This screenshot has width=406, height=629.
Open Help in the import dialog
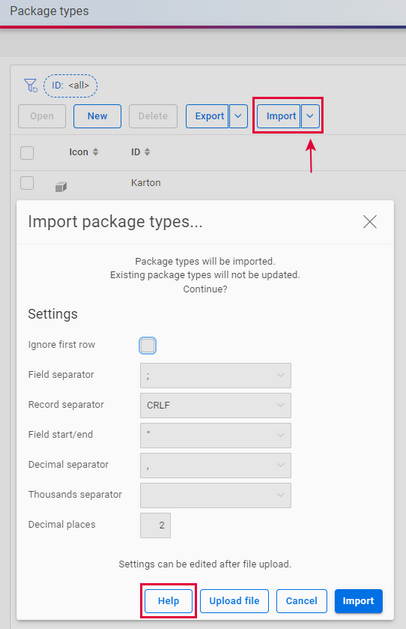(168, 601)
